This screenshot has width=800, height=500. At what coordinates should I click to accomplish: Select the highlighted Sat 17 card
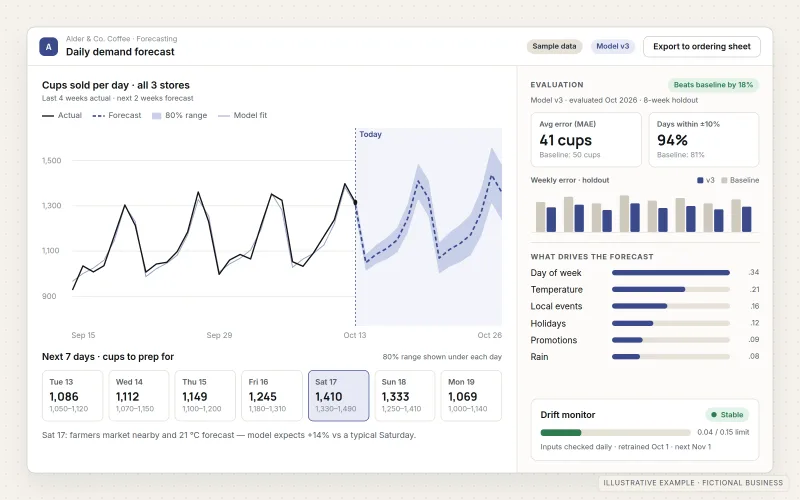pos(338,396)
